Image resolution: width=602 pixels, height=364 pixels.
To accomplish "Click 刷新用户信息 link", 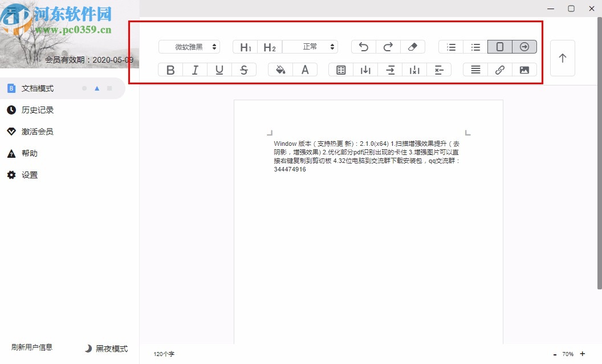I will [31, 347].
